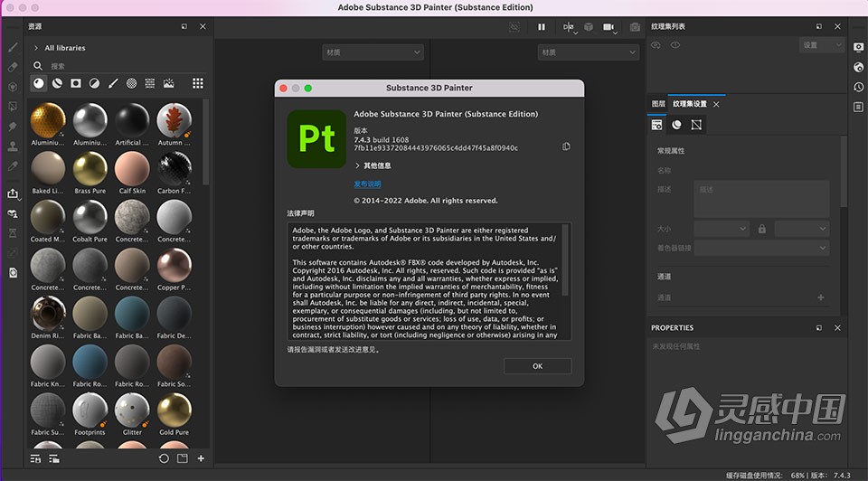The height and width of the screenshot is (481, 868).
Task: Open the 发布说明 release notes link
Action: (368, 184)
